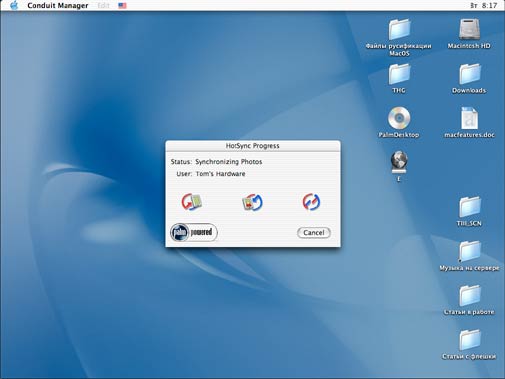Click the US flag keyboard input menu
This screenshot has height=379, width=505.
122,5
